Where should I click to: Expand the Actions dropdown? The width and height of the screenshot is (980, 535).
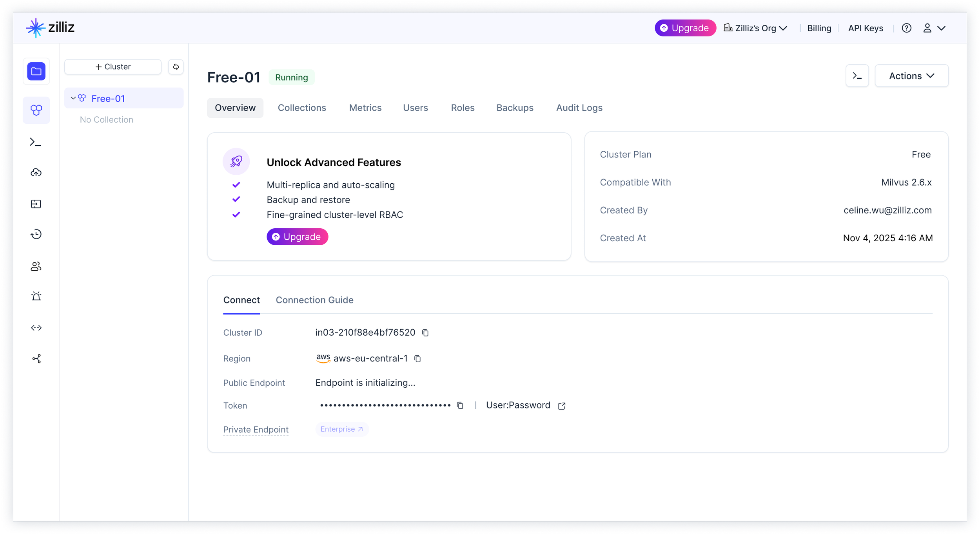pos(911,76)
